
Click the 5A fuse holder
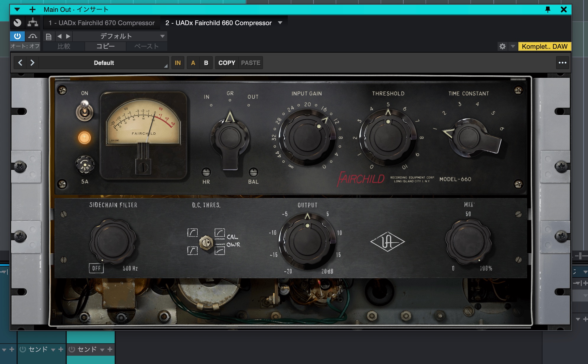point(85,165)
